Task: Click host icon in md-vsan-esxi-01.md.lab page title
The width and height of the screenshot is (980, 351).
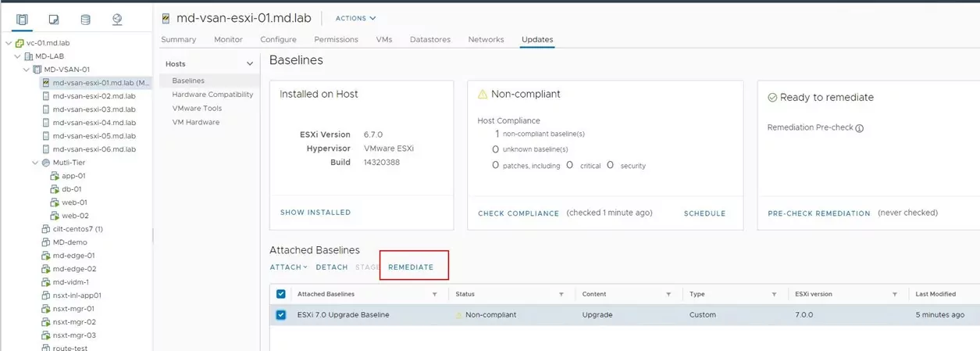Action: pos(166,18)
